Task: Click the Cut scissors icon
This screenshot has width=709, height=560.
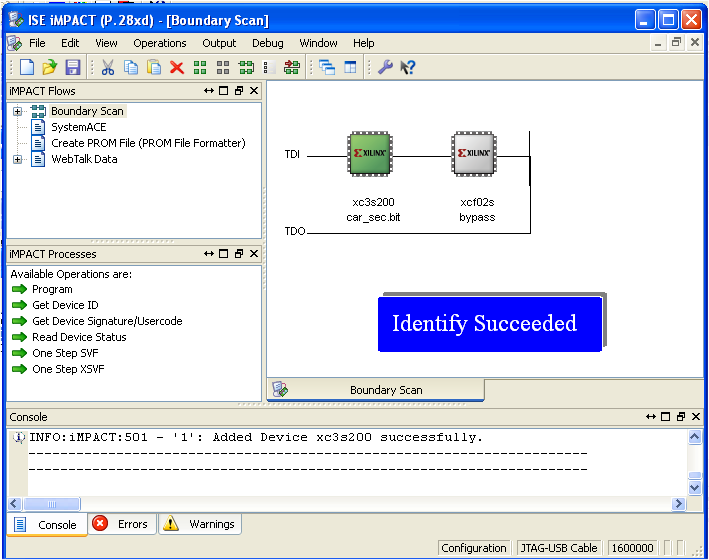Action: click(x=107, y=67)
